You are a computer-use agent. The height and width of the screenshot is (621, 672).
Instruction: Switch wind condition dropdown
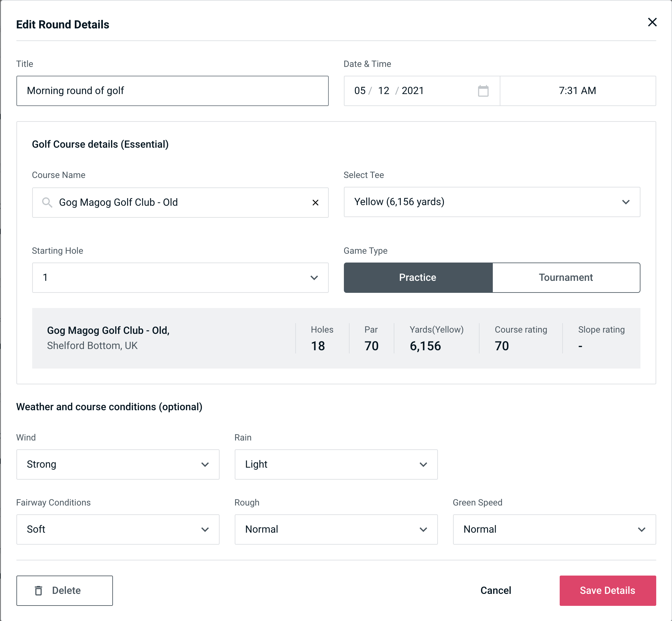coord(117,464)
